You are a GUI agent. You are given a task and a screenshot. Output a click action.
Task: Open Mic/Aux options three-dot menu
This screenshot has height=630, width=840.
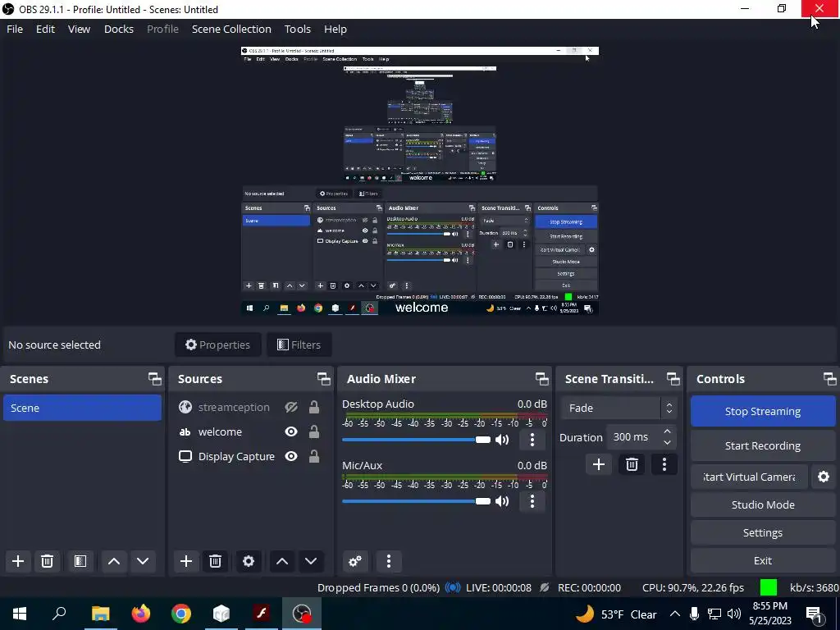coord(532,501)
